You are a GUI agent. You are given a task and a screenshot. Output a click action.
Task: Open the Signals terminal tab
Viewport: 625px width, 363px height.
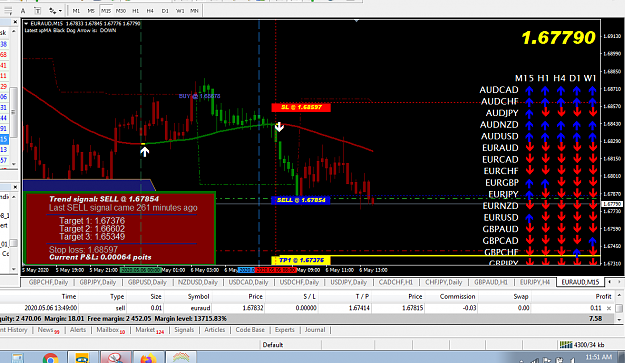coord(184,330)
